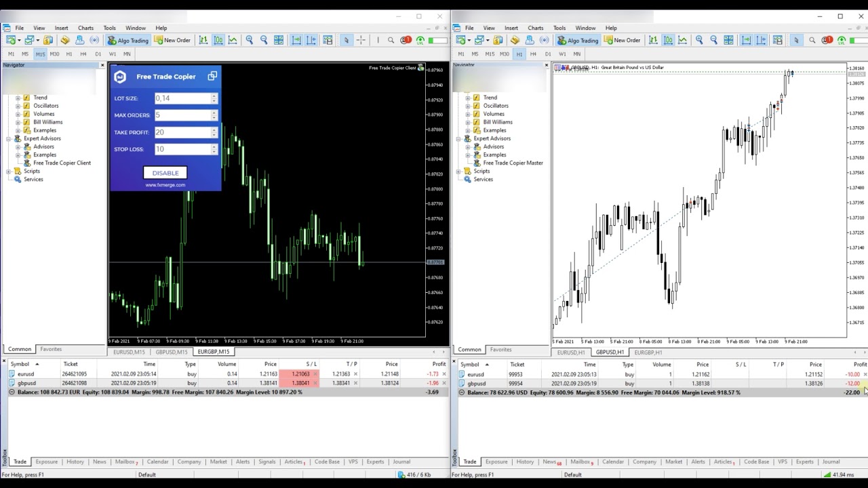Viewport: 868px width, 488px height.
Task: Select bar chart icon in left toolbar
Action: [x=203, y=40]
